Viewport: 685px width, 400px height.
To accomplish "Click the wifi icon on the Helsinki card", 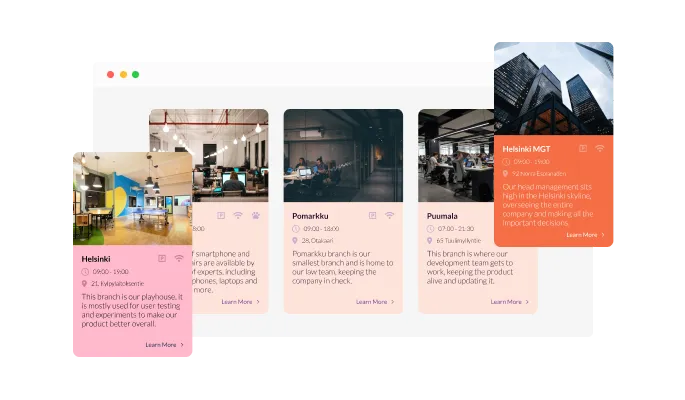I will coord(179,258).
